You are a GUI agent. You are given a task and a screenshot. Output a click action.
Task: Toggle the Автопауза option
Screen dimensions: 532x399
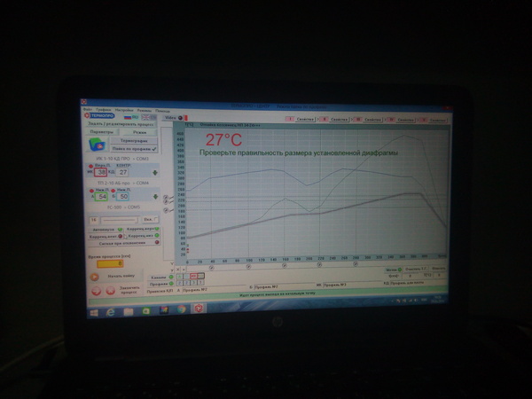[x=121, y=229]
